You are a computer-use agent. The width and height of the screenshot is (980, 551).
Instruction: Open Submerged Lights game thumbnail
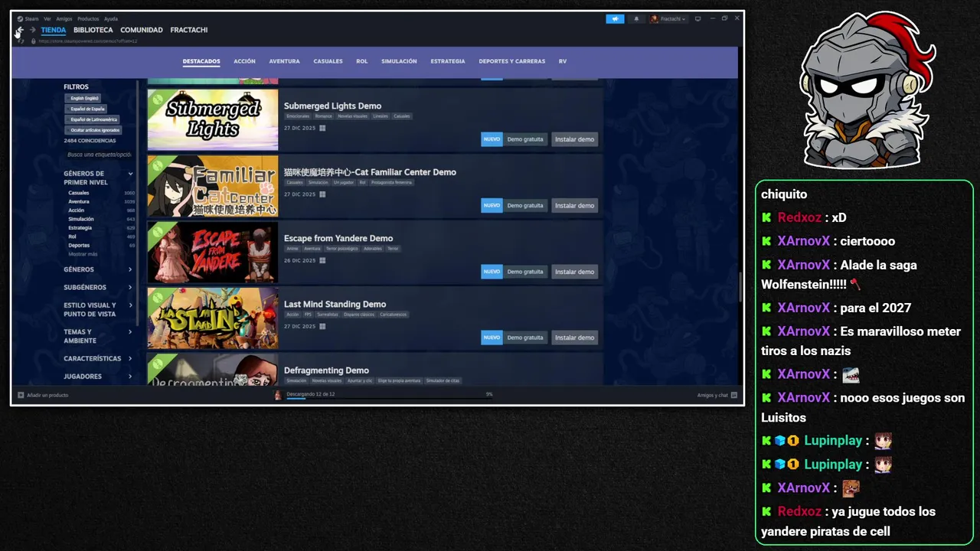coord(213,119)
